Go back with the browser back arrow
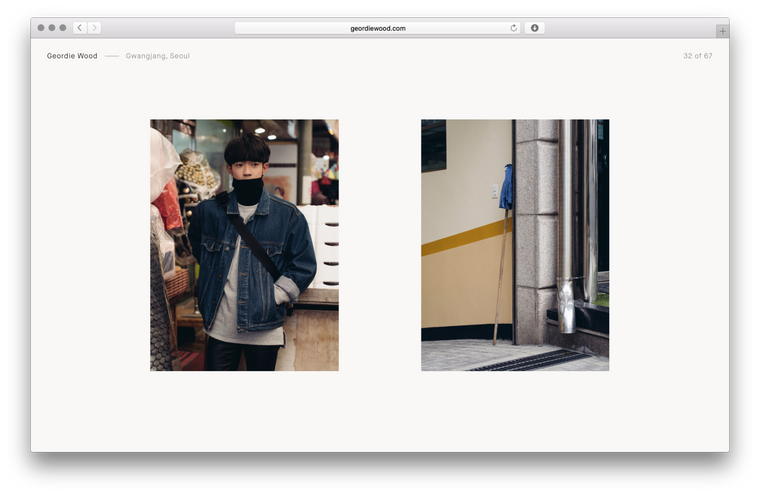This screenshot has height=496, width=760. click(x=80, y=28)
